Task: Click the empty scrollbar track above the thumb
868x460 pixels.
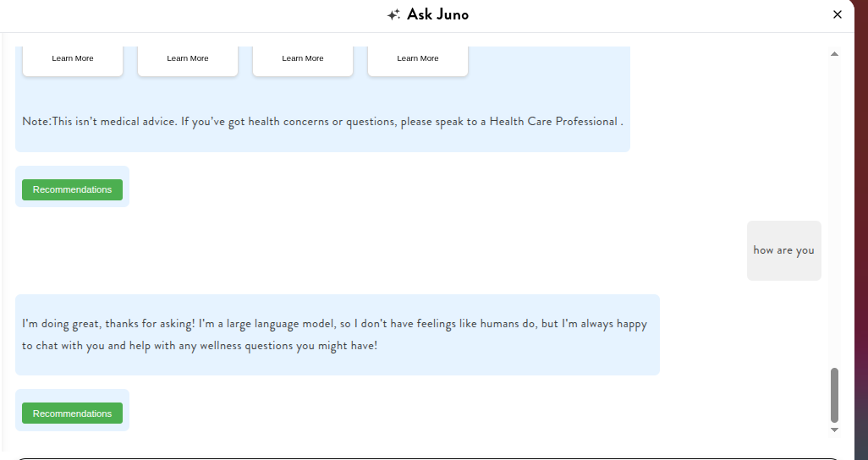Action: 834,211
